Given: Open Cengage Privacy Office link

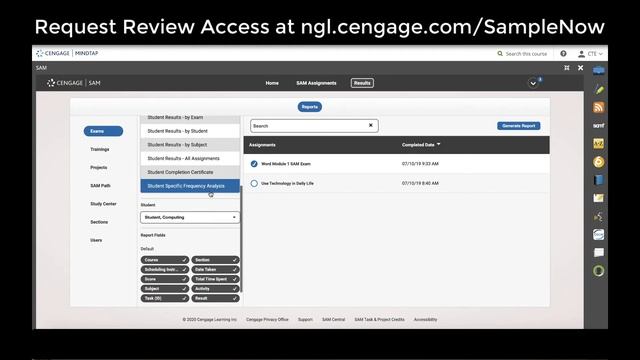Looking at the screenshot, I should [x=267, y=320].
